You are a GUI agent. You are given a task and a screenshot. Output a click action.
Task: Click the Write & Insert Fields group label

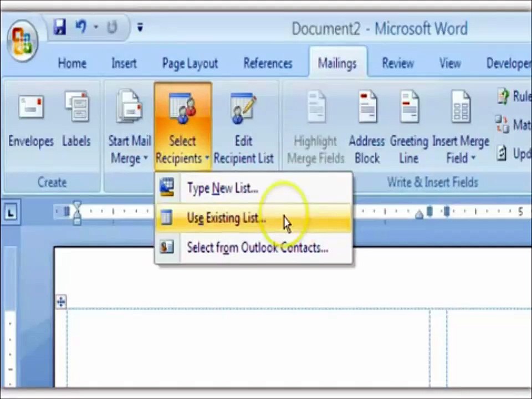click(433, 182)
